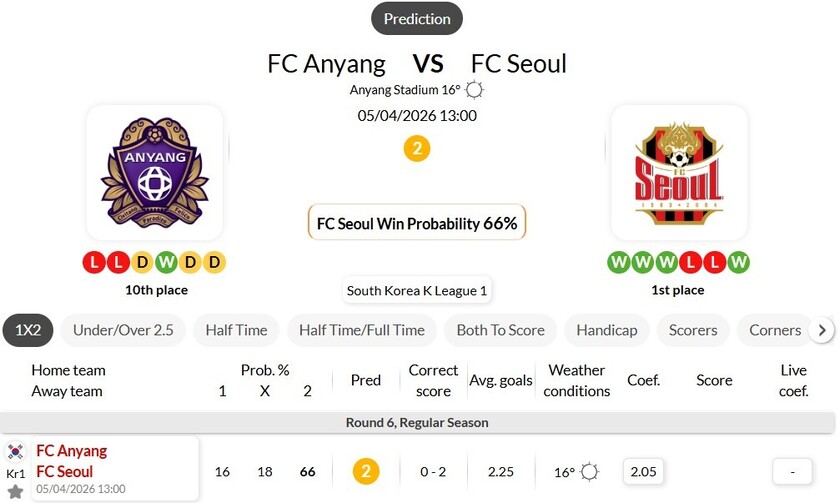840x503 pixels.
Task: Click the 2.05 coefficient button
Action: click(642, 471)
